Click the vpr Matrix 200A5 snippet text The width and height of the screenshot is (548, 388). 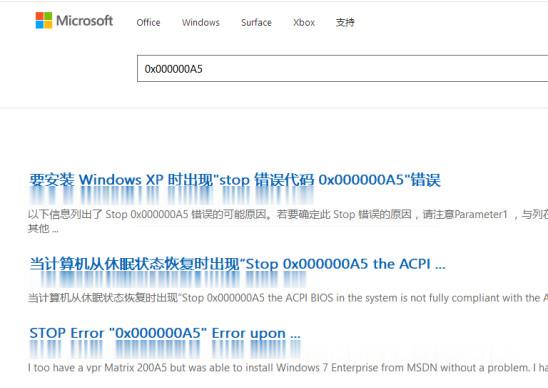pos(288,368)
